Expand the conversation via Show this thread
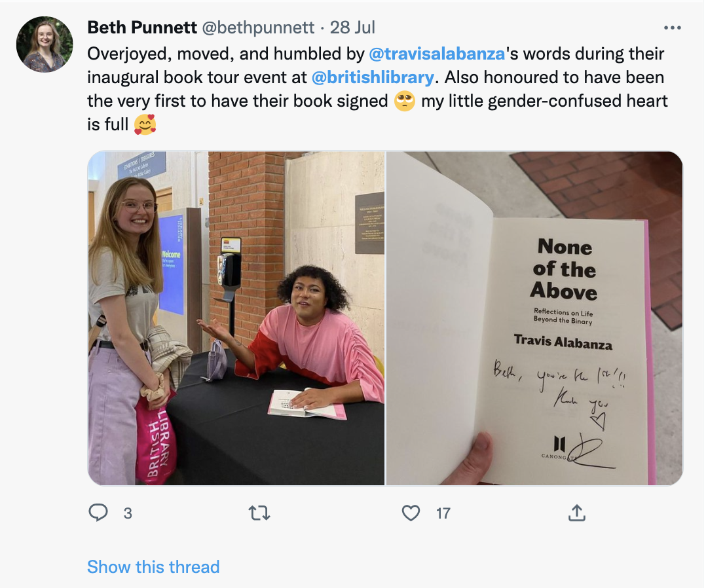 [x=153, y=566]
